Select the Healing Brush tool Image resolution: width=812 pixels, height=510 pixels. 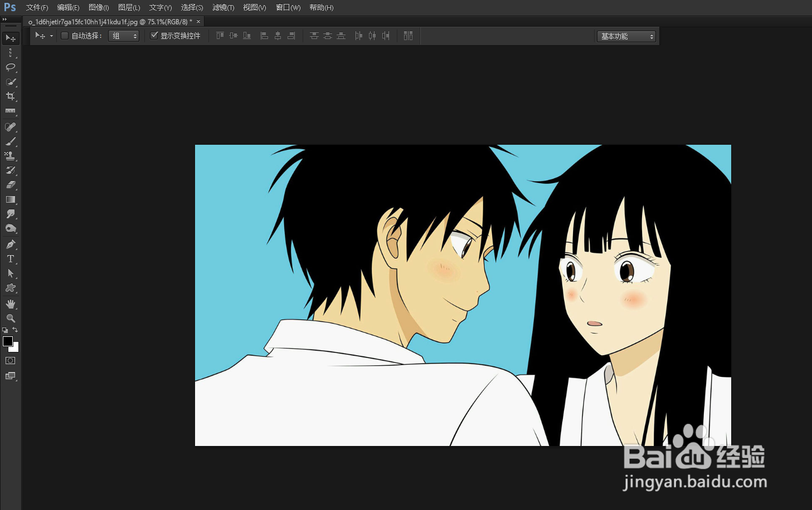point(11,127)
